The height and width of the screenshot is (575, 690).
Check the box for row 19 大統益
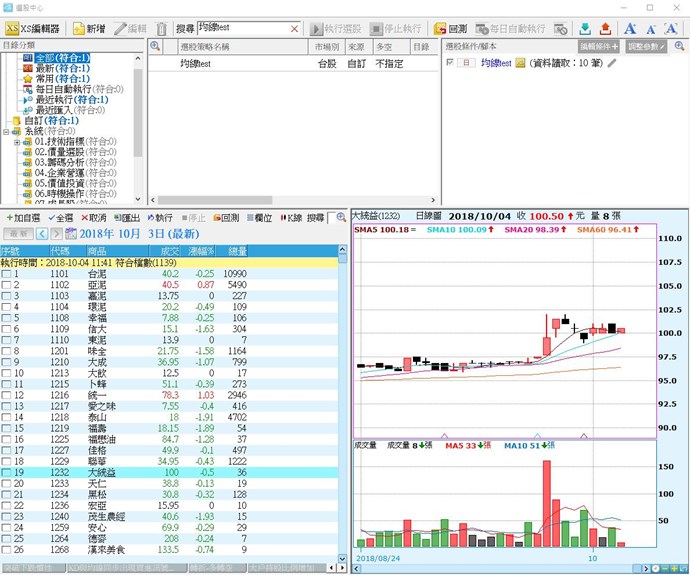tap(7, 471)
